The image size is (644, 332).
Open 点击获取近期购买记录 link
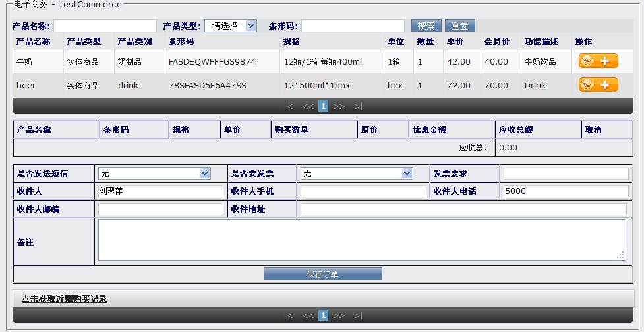pyautogui.click(x=64, y=299)
